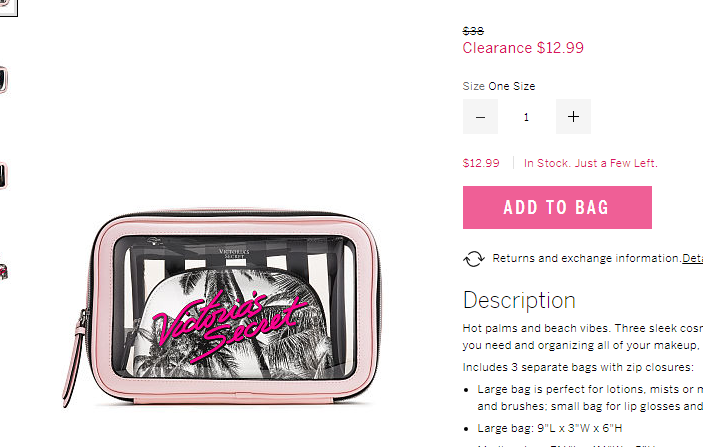Click the main cosmetic bag product image
Viewport: 703px width, 447px height.
tap(223, 307)
